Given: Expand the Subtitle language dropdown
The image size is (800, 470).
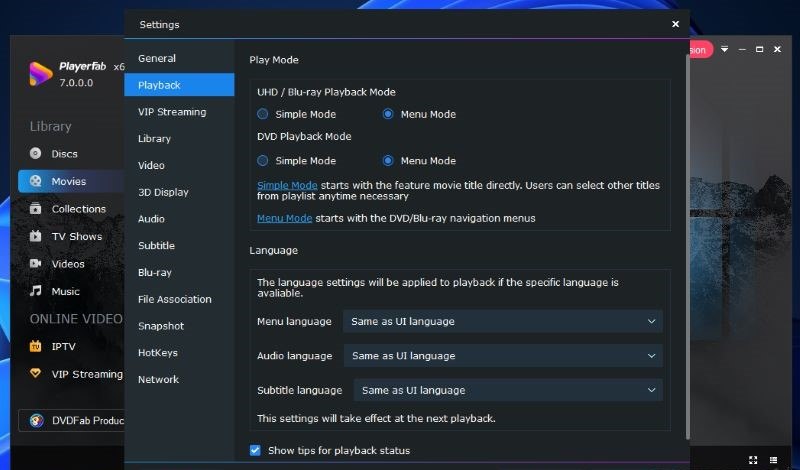Looking at the screenshot, I should pyautogui.click(x=508, y=390).
